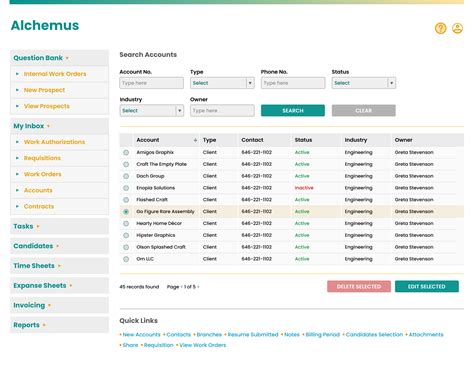Click the DELETE SELECTED button

(x=359, y=287)
